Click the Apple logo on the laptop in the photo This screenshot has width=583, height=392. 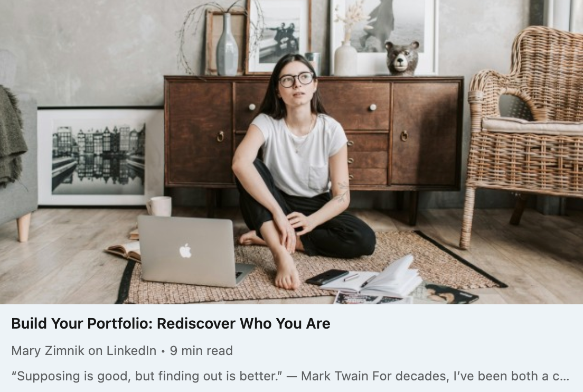coord(185,251)
